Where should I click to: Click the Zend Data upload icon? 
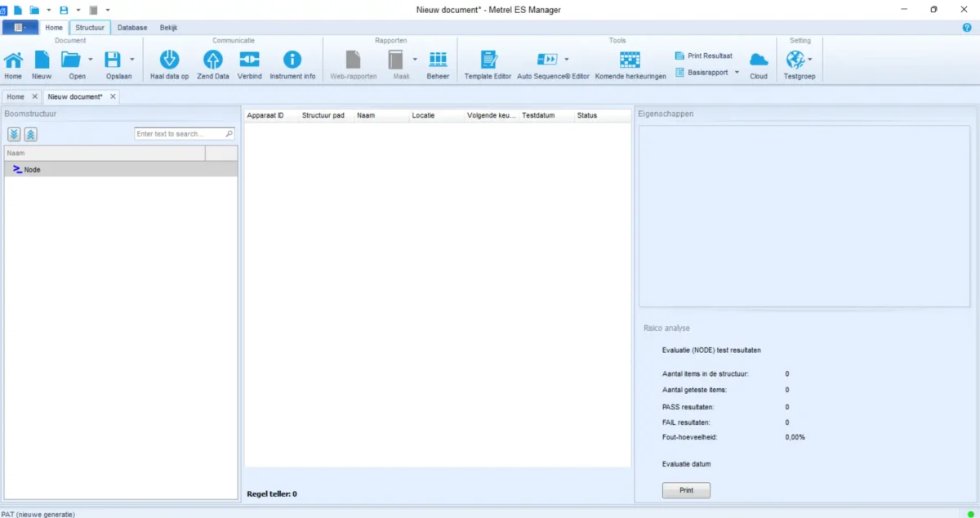point(212,60)
